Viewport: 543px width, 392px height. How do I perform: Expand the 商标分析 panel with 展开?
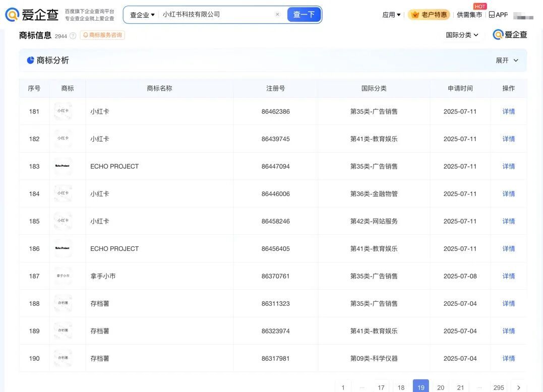point(507,60)
